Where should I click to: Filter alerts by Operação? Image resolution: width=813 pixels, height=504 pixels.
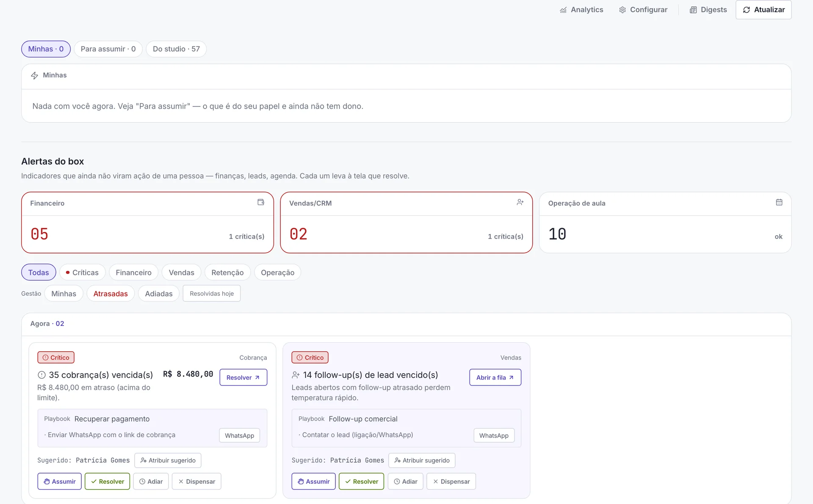(x=277, y=273)
